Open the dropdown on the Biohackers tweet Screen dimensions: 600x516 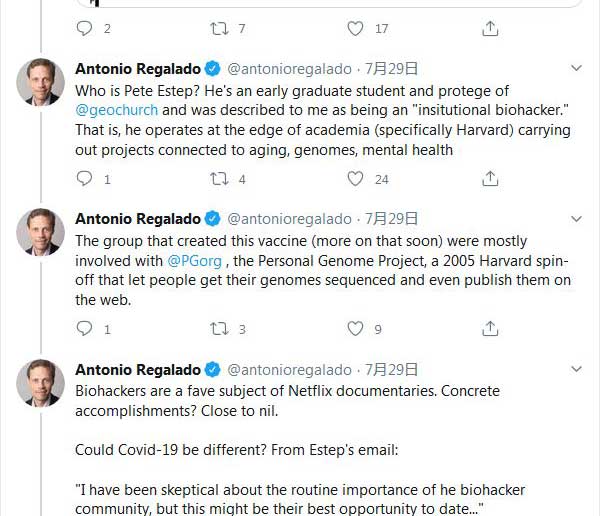click(576, 369)
